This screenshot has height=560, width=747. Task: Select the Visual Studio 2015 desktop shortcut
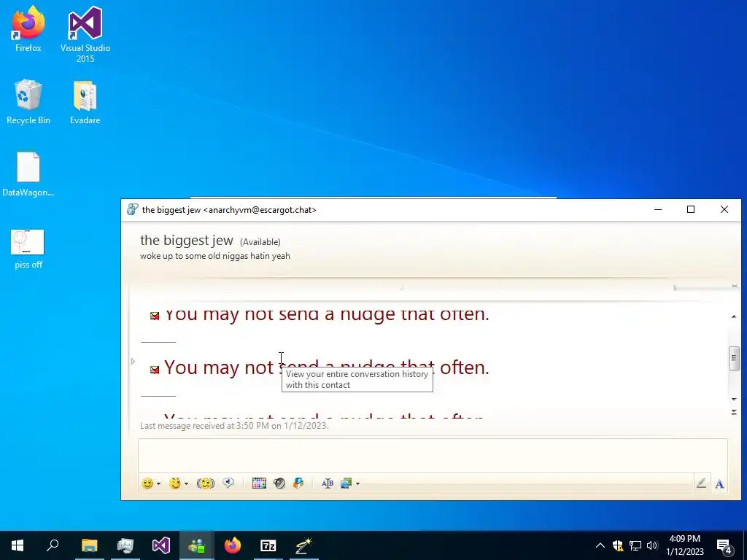(x=85, y=34)
